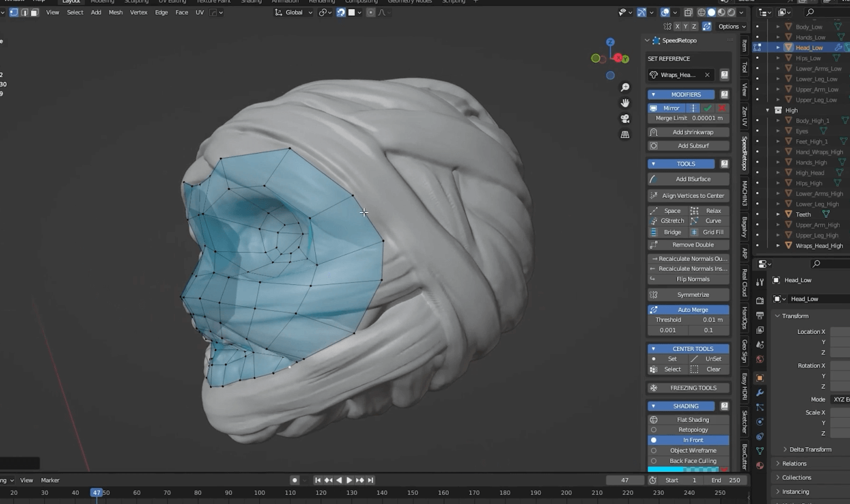Open the Shading section help icon
The image size is (850, 504).
(724, 406)
